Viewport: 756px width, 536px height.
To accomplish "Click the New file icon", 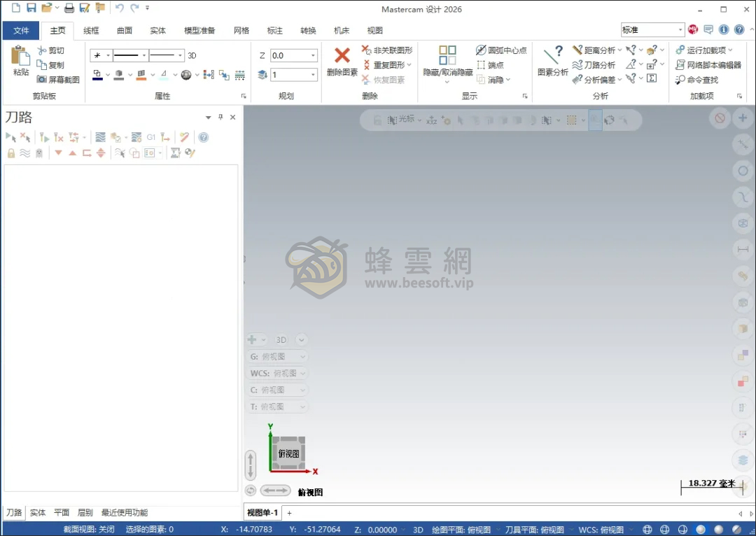I will pyautogui.click(x=16, y=8).
